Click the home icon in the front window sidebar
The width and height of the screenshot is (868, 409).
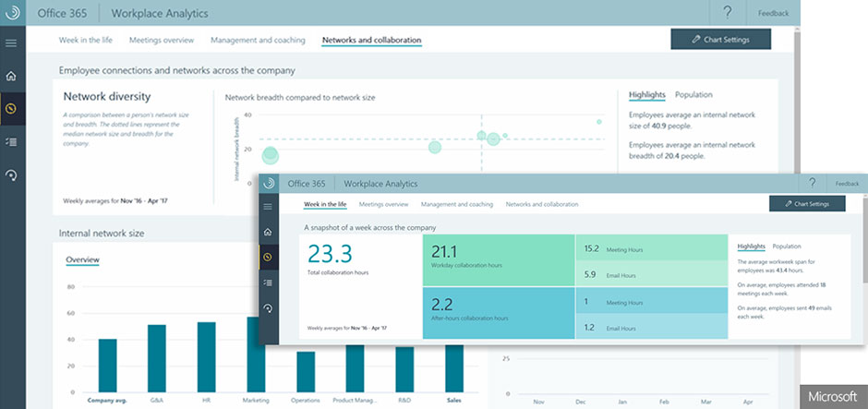pos(268,234)
